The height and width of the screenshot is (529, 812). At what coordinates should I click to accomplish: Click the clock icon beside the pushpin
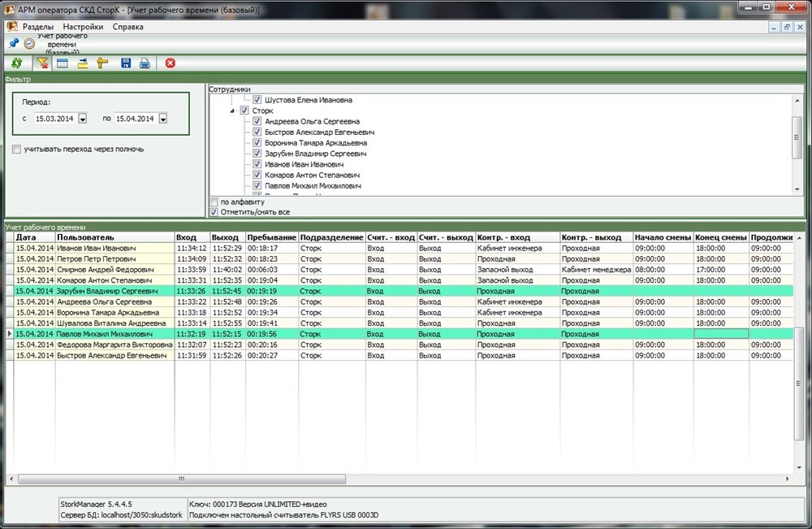(x=29, y=44)
